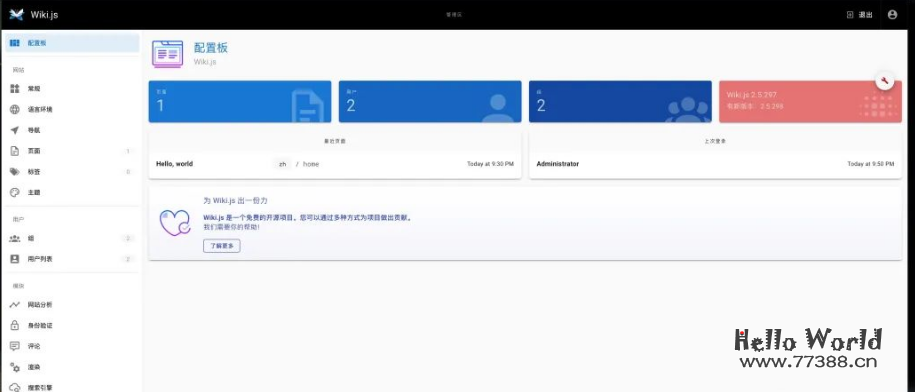Open the Locale globe icon
Viewport: 915px width, 392px height.
coord(15,110)
